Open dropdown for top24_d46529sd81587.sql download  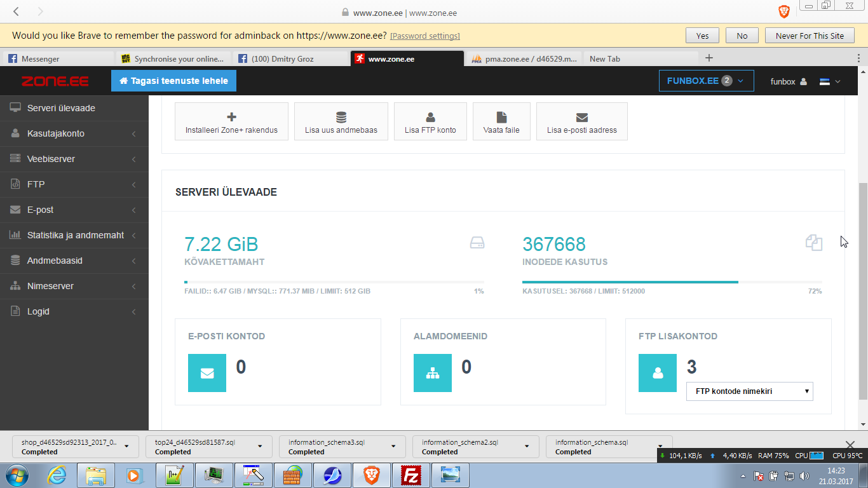[260, 447]
